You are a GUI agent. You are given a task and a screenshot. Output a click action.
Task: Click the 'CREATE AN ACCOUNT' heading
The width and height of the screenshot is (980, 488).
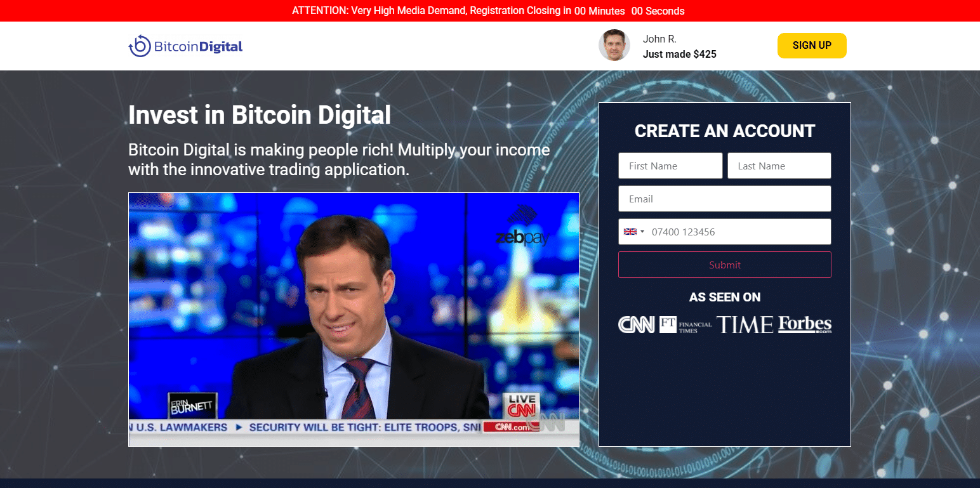(x=725, y=131)
